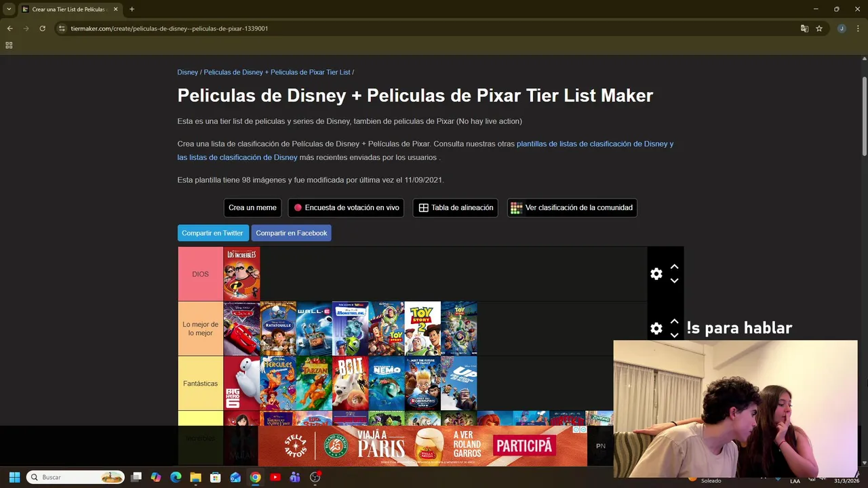Viewport: 868px width, 488px height.
Task: Open OBS Studio from the taskbar
Action: [x=315, y=477]
